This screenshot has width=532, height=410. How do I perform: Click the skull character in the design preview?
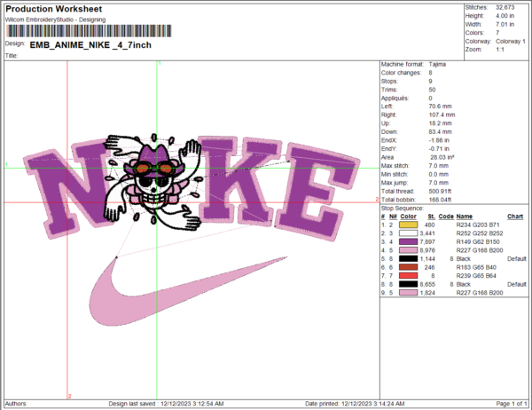(x=153, y=184)
